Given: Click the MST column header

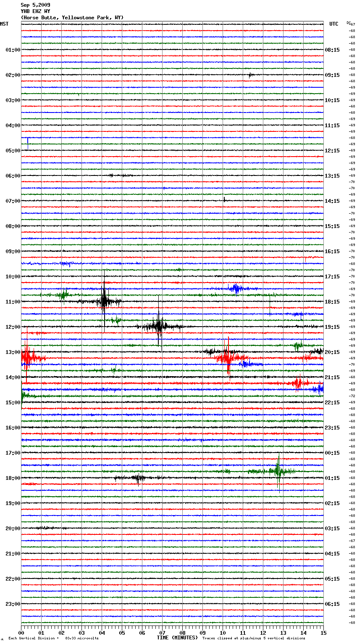Looking at the screenshot, I should pos(4,24).
